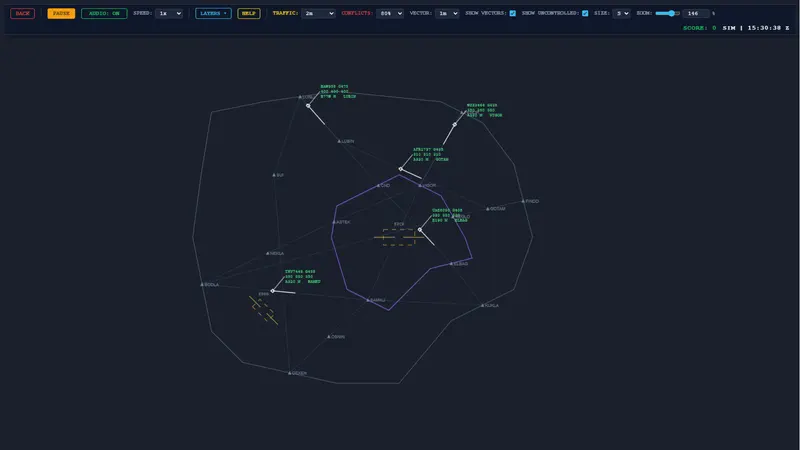Image resolution: width=800 pixels, height=450 pixels.
Task: Click the orange Pause button
Action: (x=61, y=13)
